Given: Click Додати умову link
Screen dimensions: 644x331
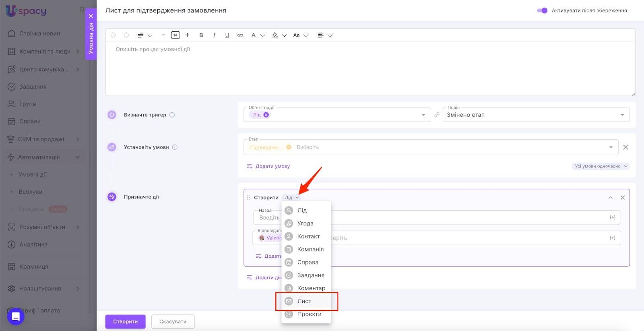Looking at the screenshot, I should click(268, 166).
